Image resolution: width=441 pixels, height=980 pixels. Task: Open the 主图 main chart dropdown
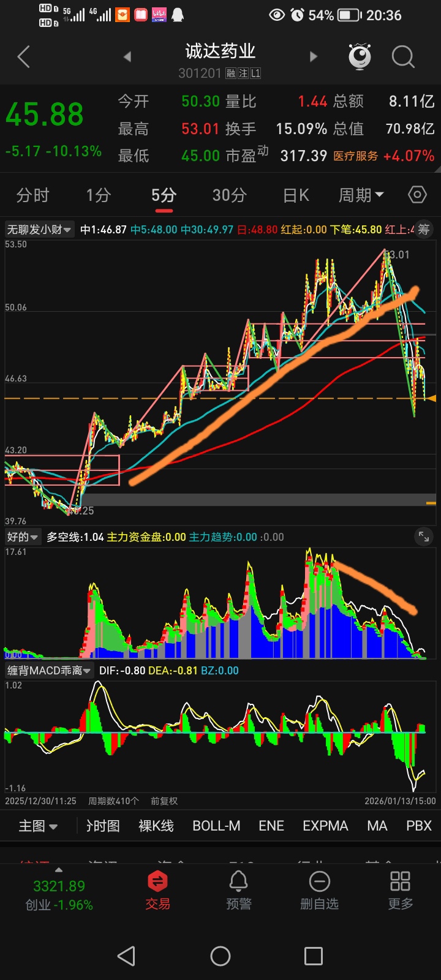[x=38, y=826]
